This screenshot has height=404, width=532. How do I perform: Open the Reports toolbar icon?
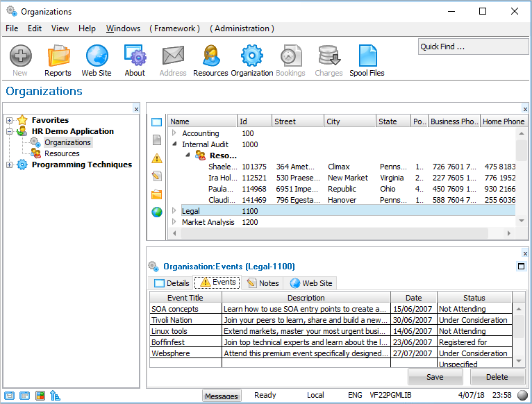pos(58,60)
